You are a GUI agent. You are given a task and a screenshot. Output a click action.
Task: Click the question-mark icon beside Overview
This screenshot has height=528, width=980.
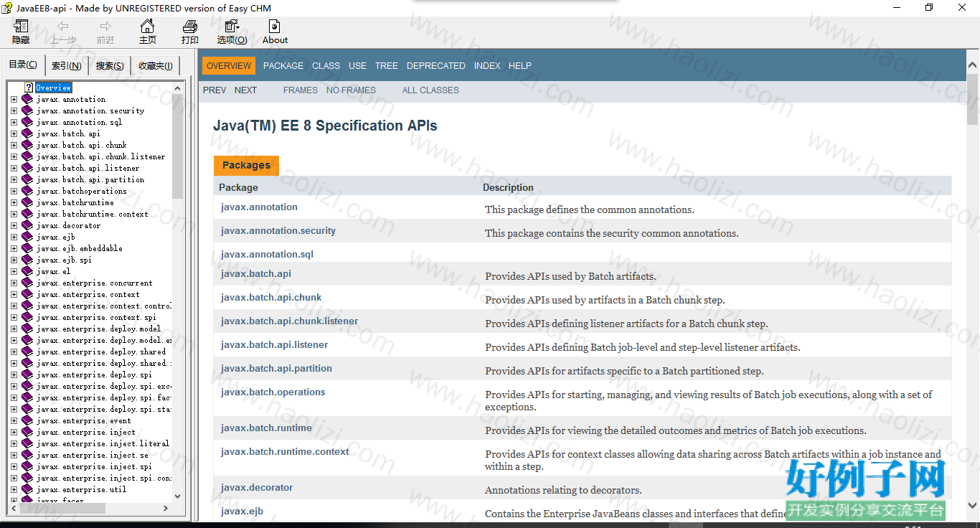(29, 88)
